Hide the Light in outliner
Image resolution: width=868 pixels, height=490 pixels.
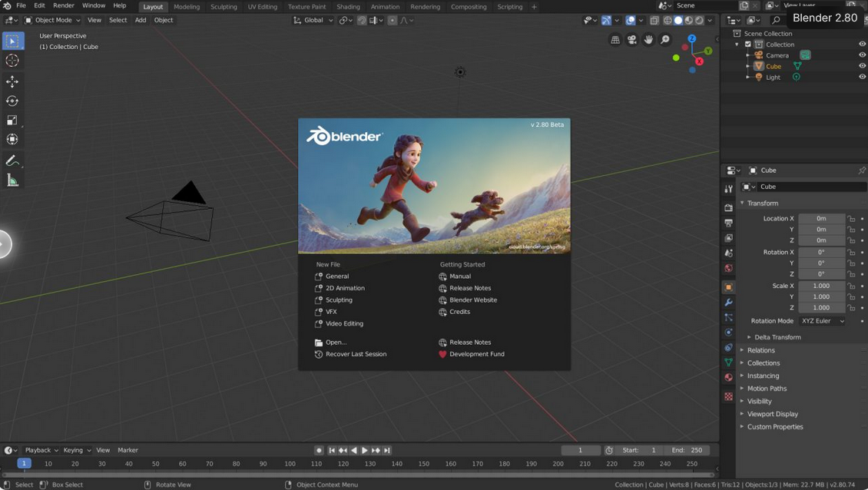tap(862, 77)
